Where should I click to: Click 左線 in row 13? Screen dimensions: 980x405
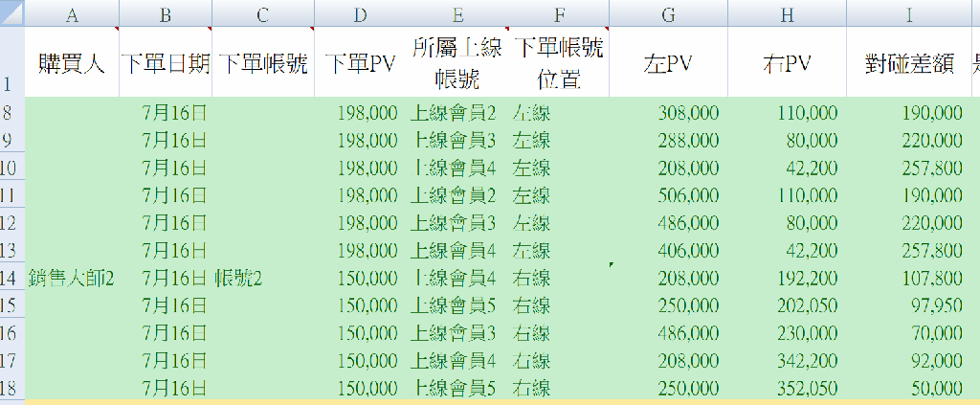tap(531, 250)
